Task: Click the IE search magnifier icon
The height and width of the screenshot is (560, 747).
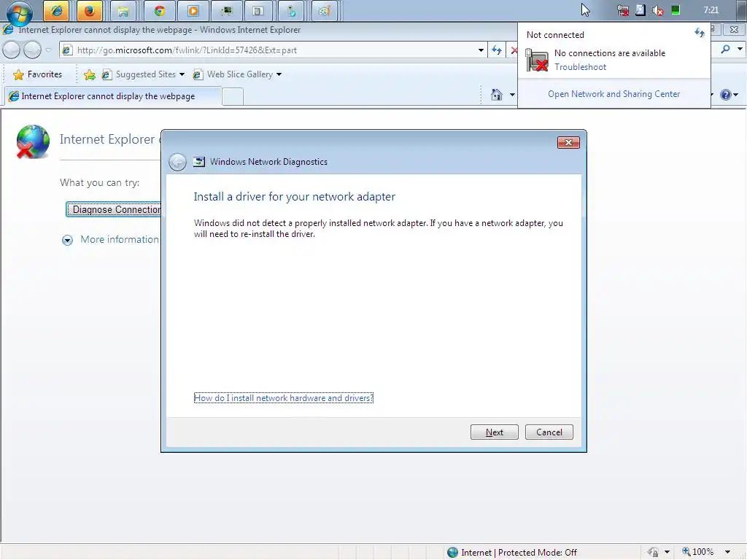Action: (x=725, y=49)
